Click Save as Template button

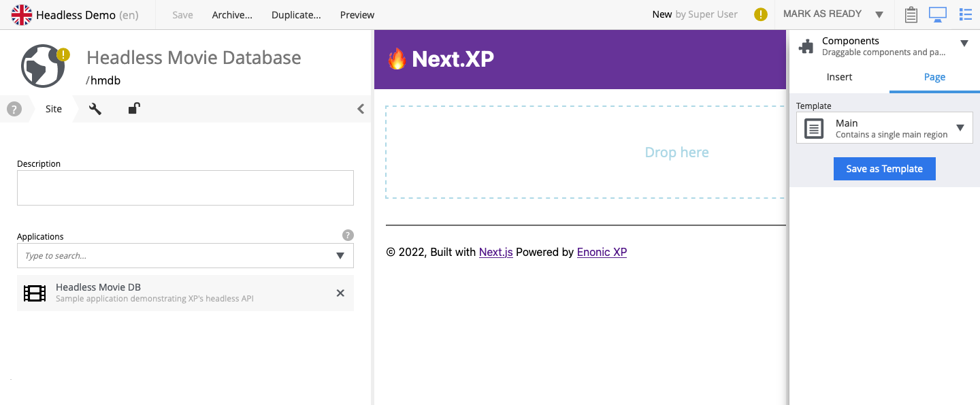pyautogui.click(x=885, y=169)
